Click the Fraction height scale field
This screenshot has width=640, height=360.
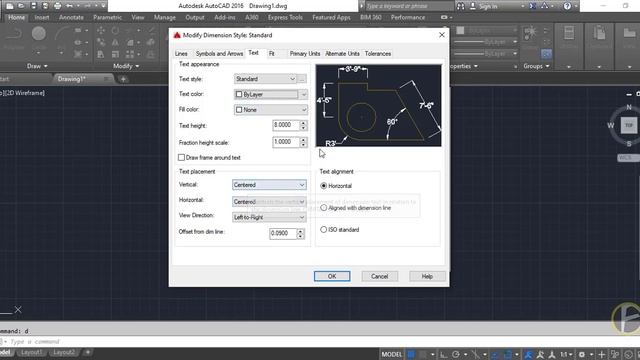coord(286,142)
